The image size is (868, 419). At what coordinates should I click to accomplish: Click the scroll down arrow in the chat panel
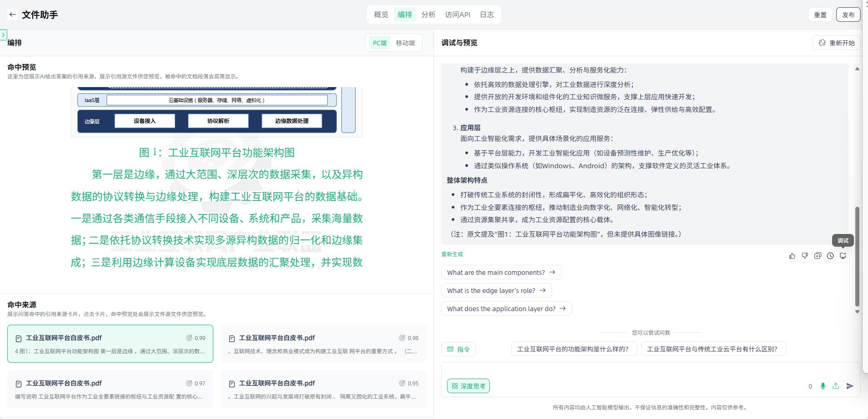tap(857, 312)
